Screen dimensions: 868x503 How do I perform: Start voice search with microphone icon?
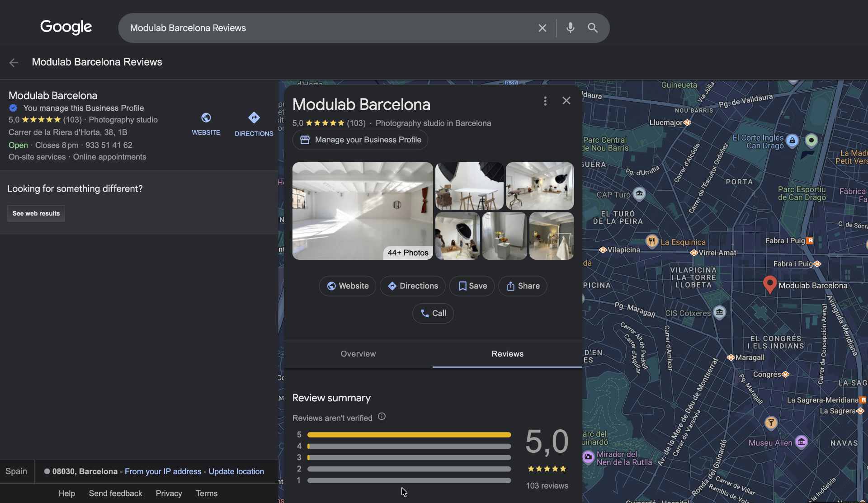coord(571,28)
